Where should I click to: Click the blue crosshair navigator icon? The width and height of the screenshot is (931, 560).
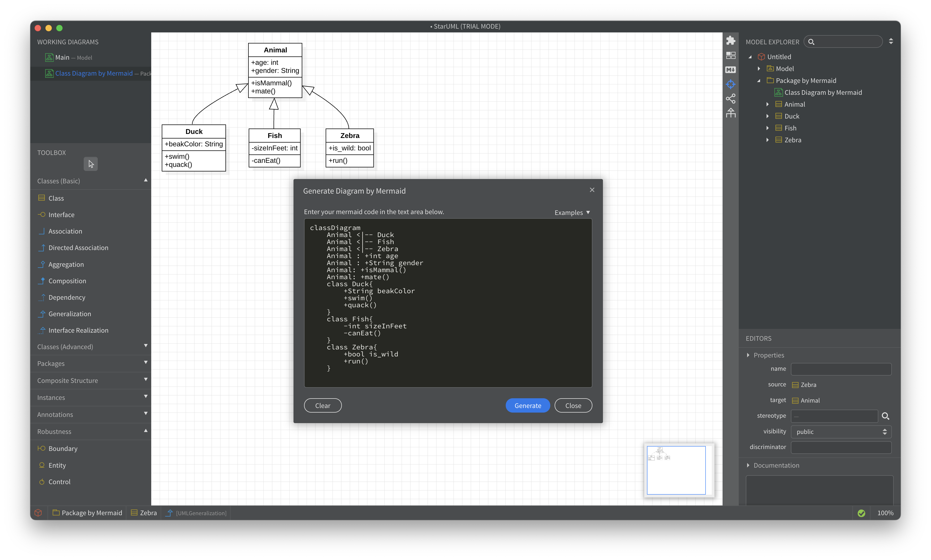[x=731, y=84]
